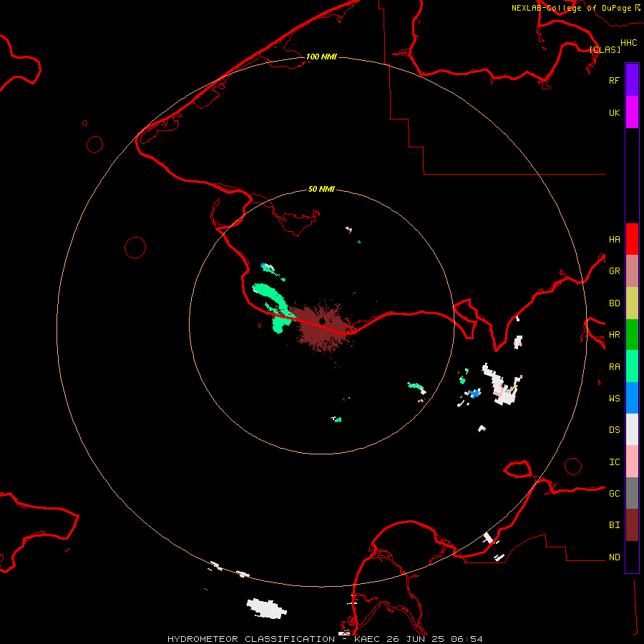Click the [CLAS] units label
644x644 pixels.
(x=605, y=49)
